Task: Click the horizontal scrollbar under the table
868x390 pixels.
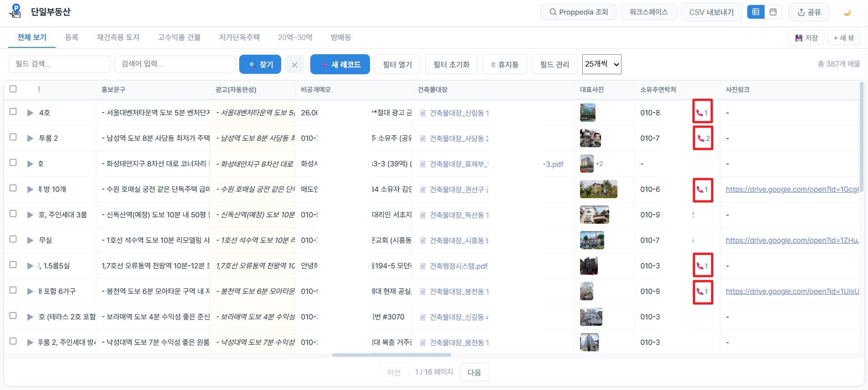Action: pyautogui.click(x=391, y=355)
